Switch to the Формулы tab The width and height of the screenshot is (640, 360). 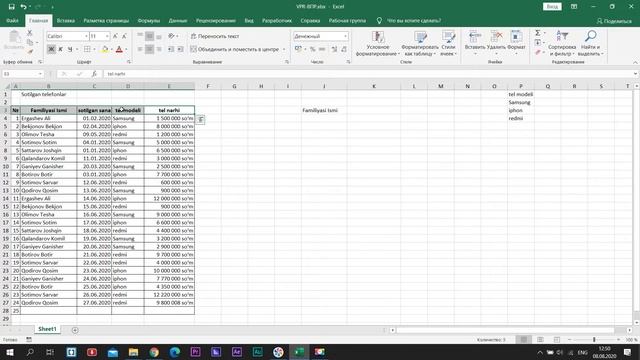click(149, 20)
